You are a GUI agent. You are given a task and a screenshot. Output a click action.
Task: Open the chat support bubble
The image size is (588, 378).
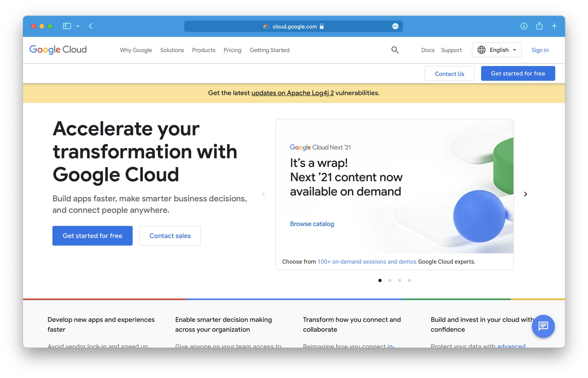[x=543, y=326]
